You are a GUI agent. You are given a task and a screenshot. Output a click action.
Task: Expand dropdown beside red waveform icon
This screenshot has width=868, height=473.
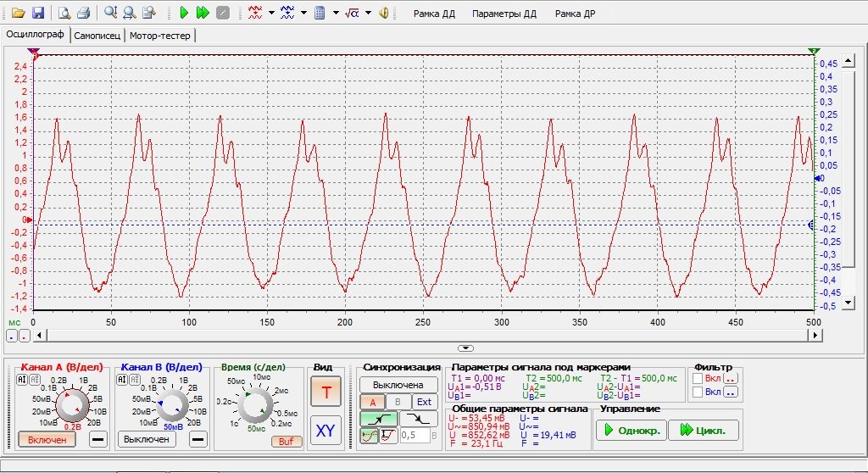pos(271,14)
